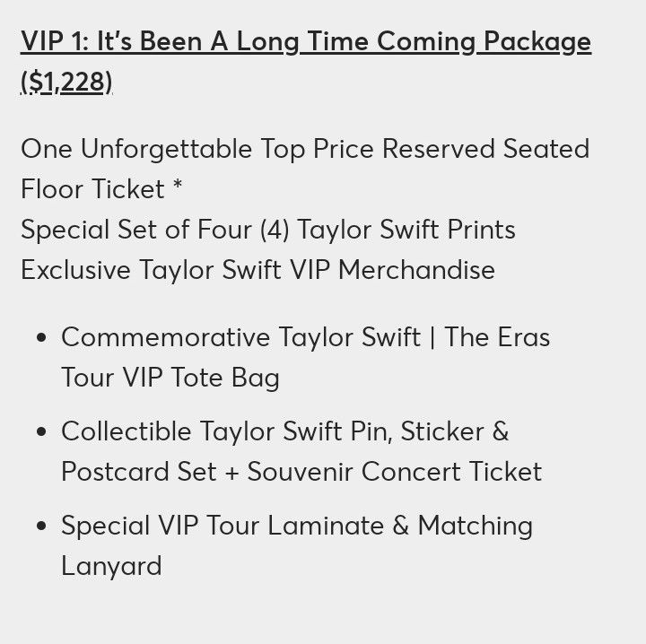This screenshot has height=644, width=646.
Task: Click the Postcard Set text
Action: point(139,471)
